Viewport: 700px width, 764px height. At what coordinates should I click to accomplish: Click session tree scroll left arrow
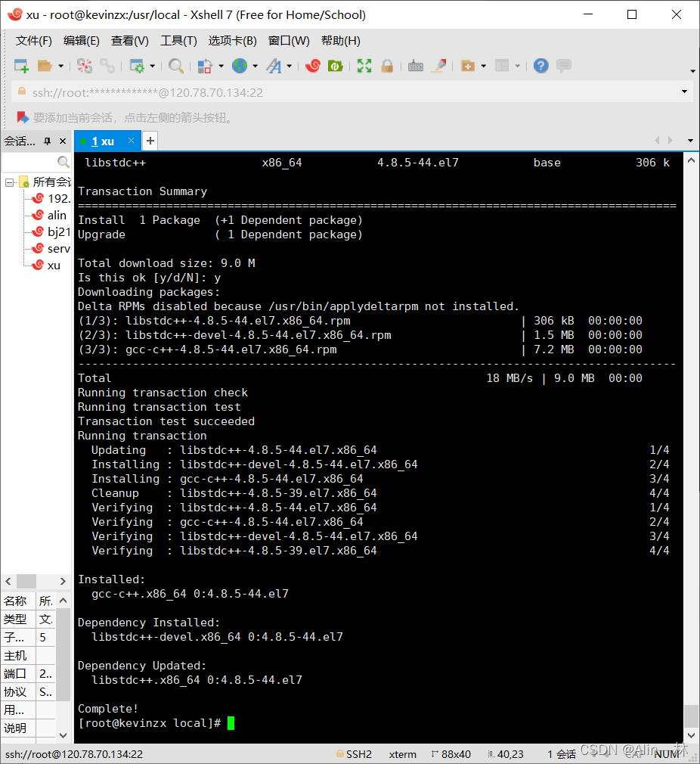pyautogui.click(x=8, y=581)
